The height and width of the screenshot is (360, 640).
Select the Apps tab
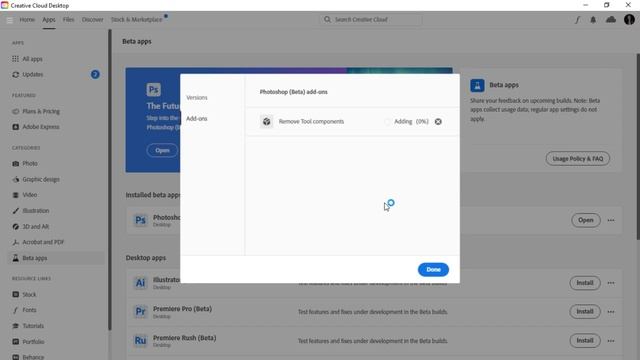pos(49,20)
